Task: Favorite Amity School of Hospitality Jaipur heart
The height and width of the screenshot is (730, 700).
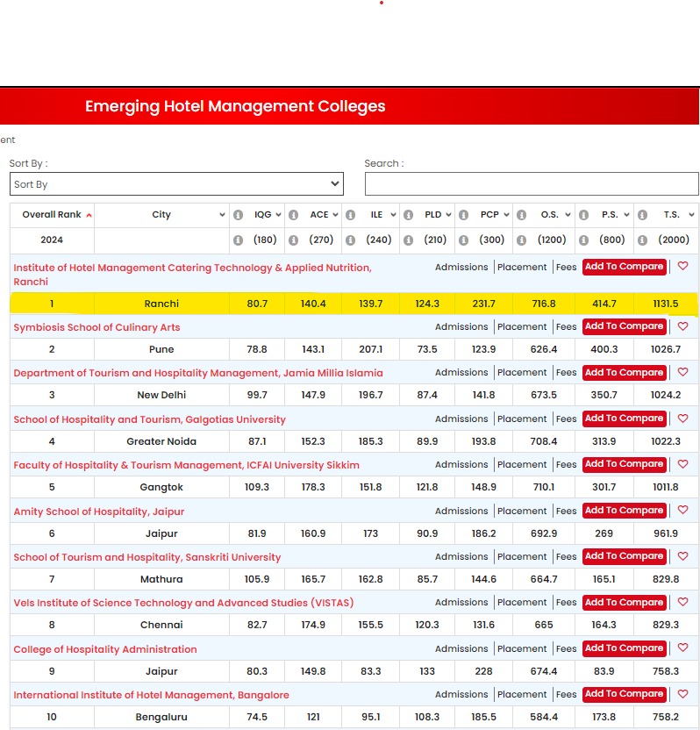Action: (682, 509)
